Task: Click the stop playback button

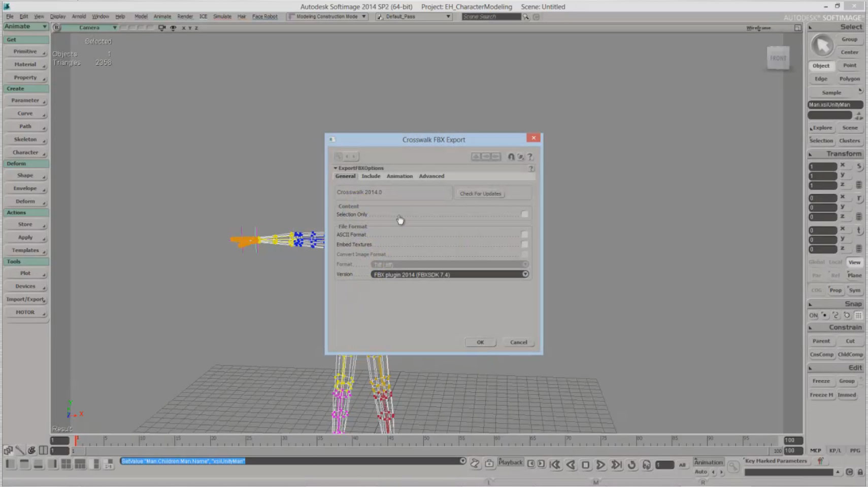Action: 585,465
